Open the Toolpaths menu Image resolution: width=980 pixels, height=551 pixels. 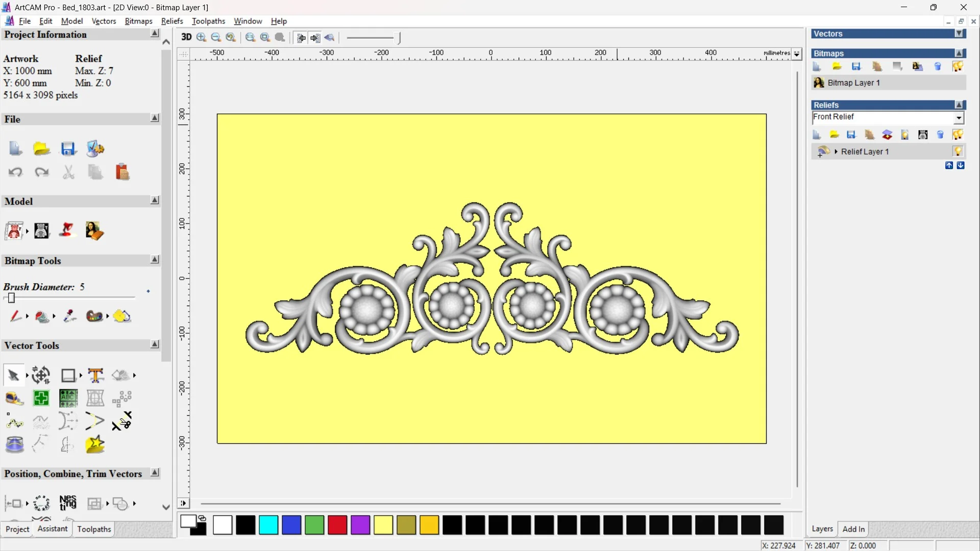tap(208, 21)
